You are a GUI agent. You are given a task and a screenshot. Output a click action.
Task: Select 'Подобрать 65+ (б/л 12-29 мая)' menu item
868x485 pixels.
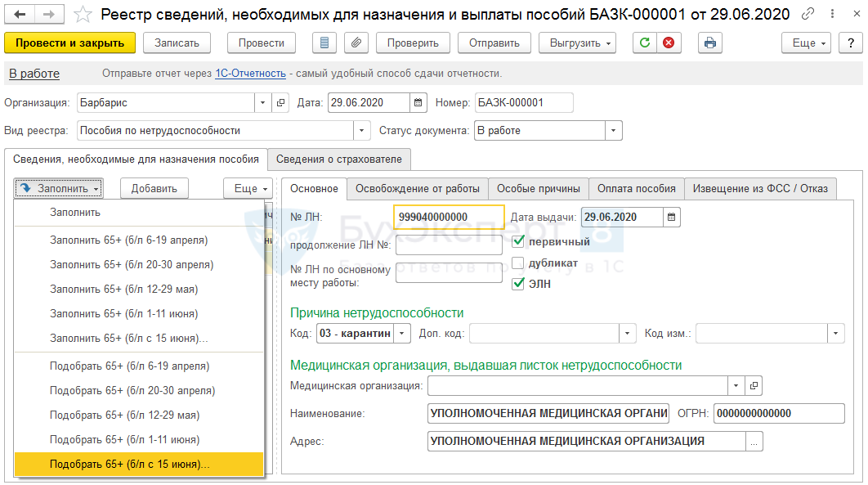[x=124, y=415]
